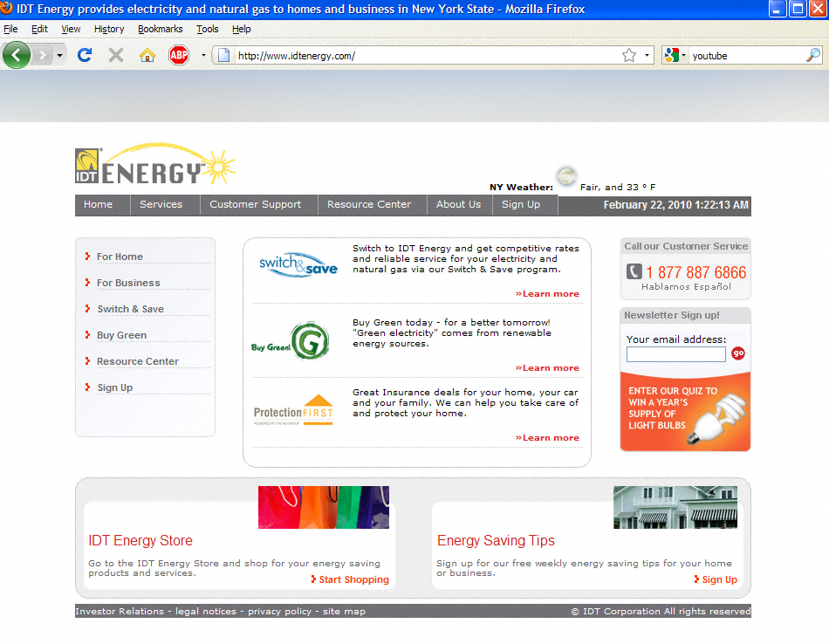Click in the newsletter email address field
Screen dimensions: 829x644
[675, 354]
